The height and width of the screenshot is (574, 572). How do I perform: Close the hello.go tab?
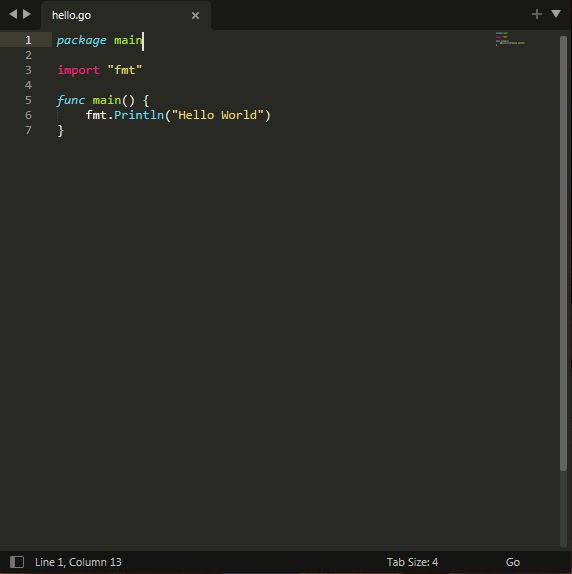click(x=195, y=15)
